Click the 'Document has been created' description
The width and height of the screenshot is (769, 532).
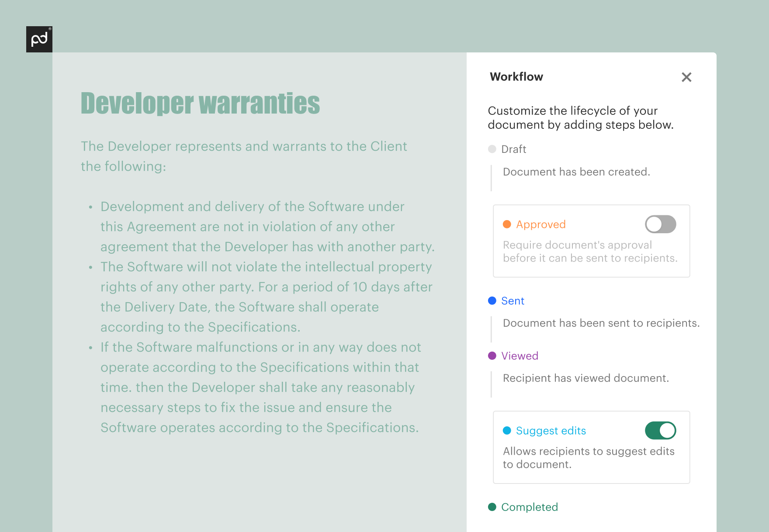point(576,172)
